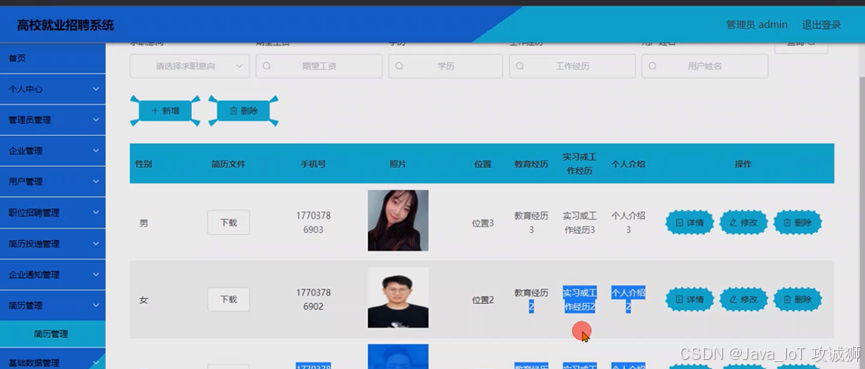Image resolution: width=865 pixels, height=369 pixels.
Task: Click the 位置 column header
Action: (483, 164)
